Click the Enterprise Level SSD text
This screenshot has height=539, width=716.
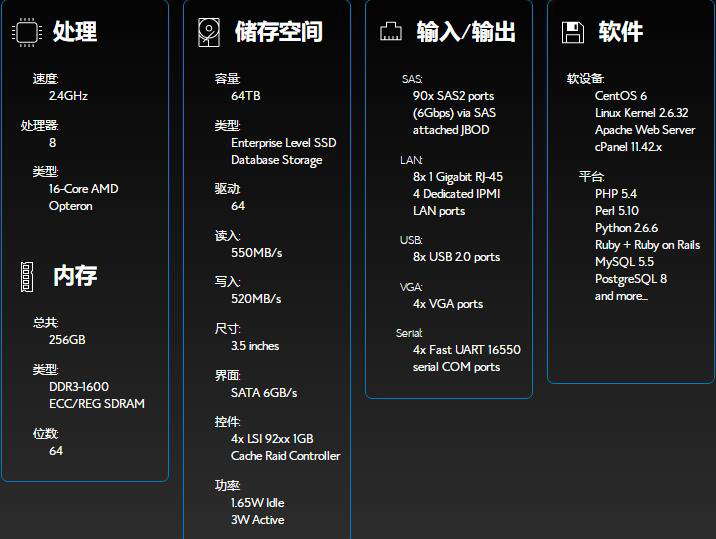(283, 143)
